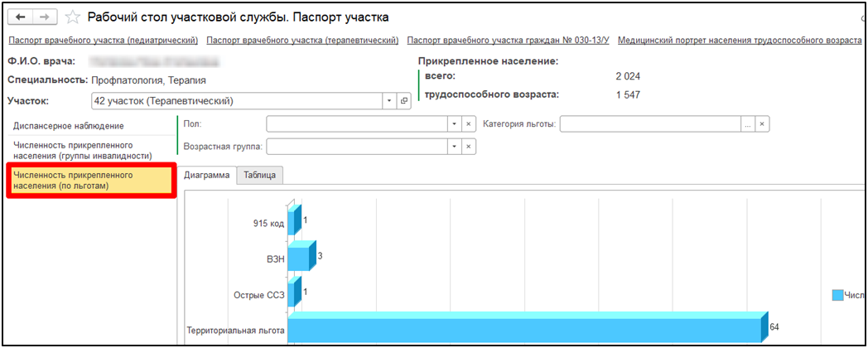
Task: Clear the Возрастная группа field with X button
Action: (x=469, y=147)
